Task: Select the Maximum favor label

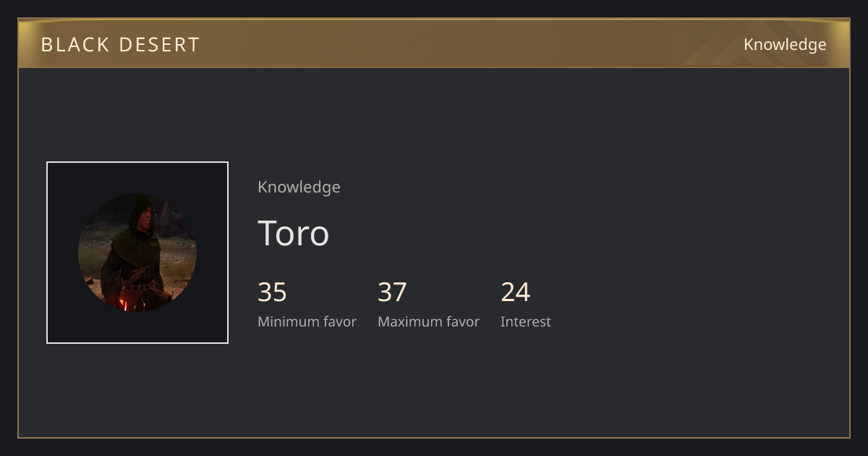Action: 428,322
